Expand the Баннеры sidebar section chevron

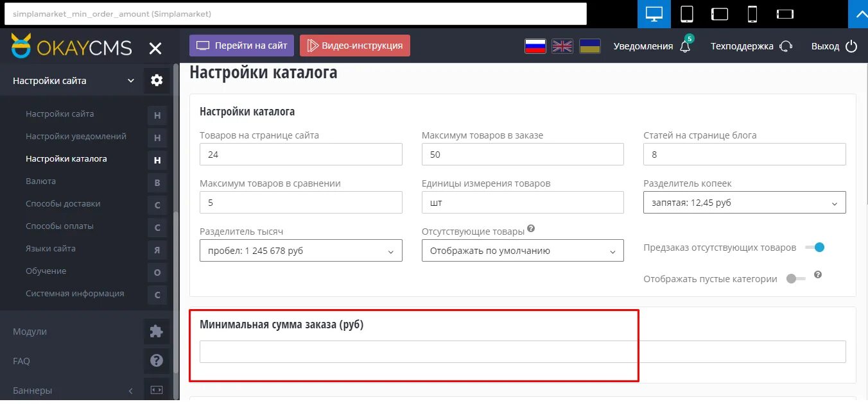click(x=131, y=391)
